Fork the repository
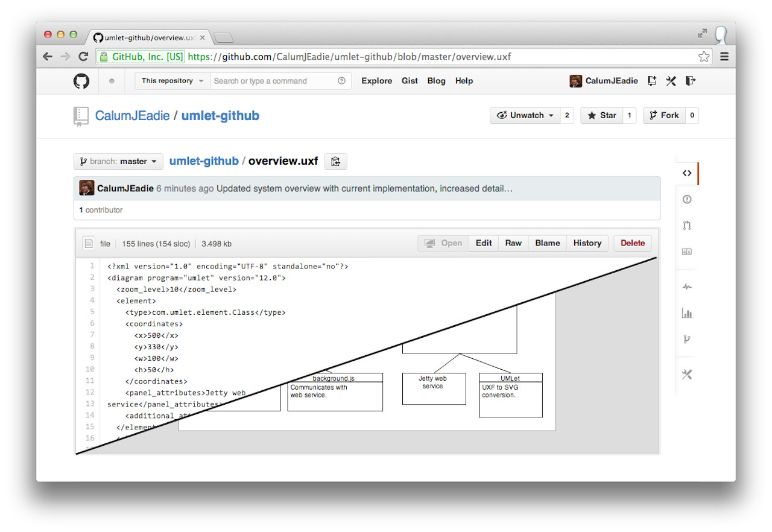The image size is (772, 532). (x=664, y=115)
